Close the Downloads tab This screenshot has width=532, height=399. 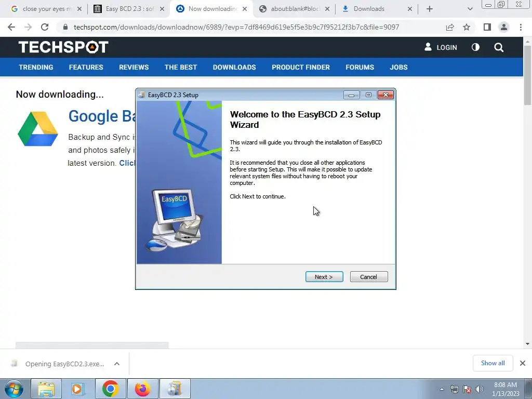tap(410, 9)
